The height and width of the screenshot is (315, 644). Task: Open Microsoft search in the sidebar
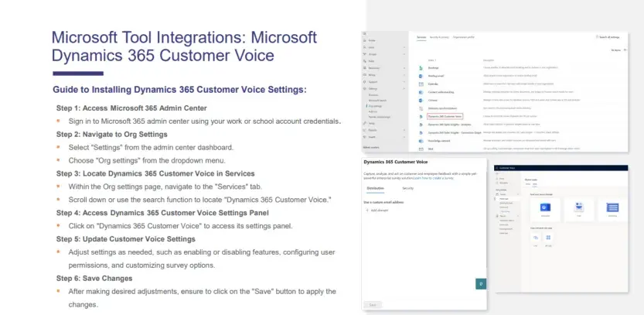click(x=377, y=101)
